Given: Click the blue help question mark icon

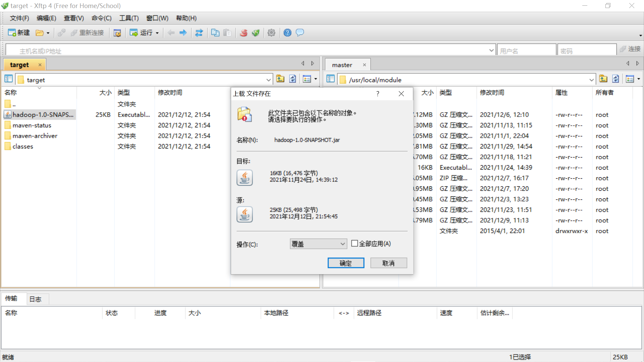Looking at the screenshot, I should (x=287, y=33).
